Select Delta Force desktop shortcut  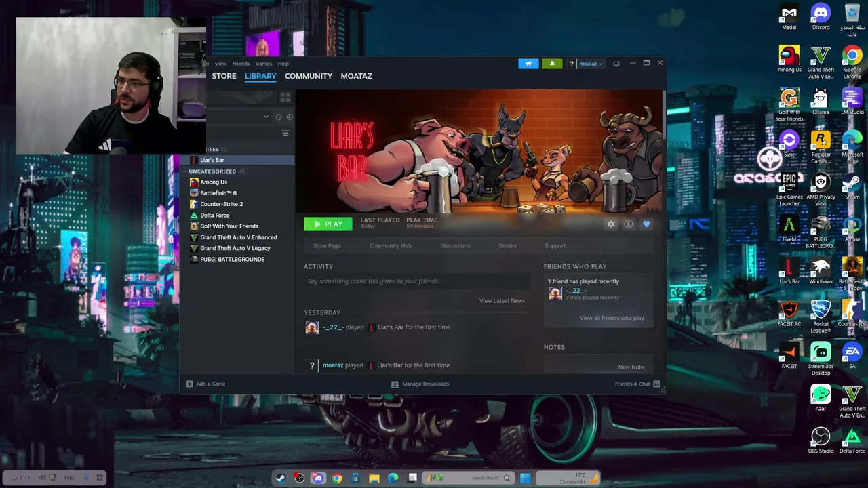[x=852, y=441]
